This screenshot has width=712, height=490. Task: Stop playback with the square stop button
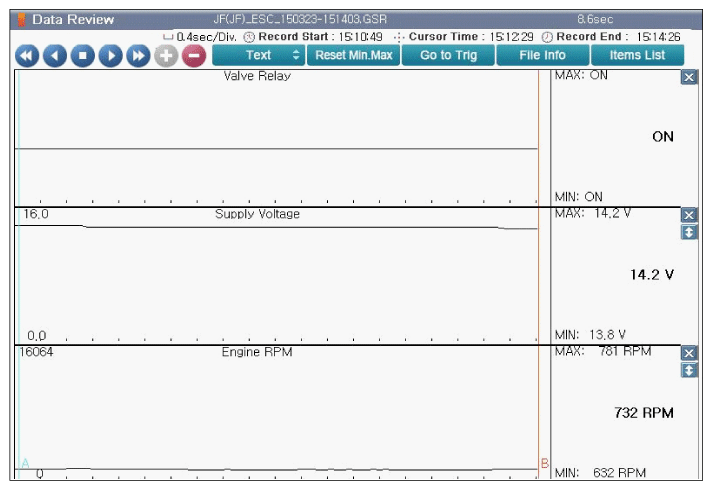point(83,56)
